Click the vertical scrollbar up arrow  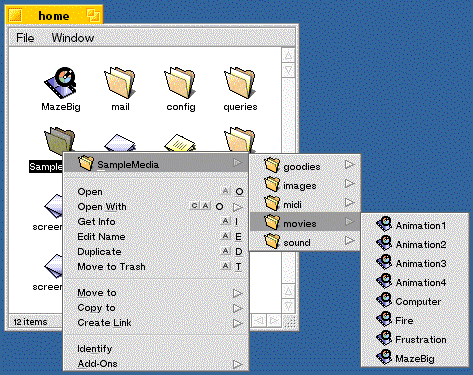click(x=288, y=55)
